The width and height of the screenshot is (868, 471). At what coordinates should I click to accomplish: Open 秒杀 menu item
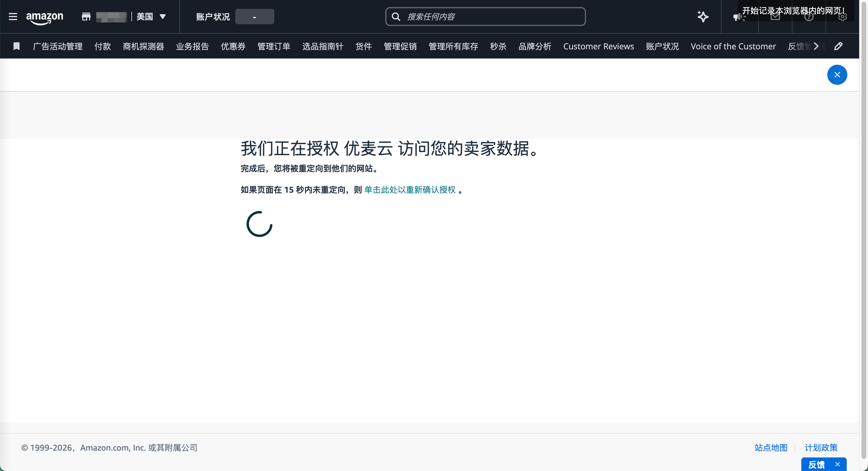pyautogui.click(x=498, y=46)
